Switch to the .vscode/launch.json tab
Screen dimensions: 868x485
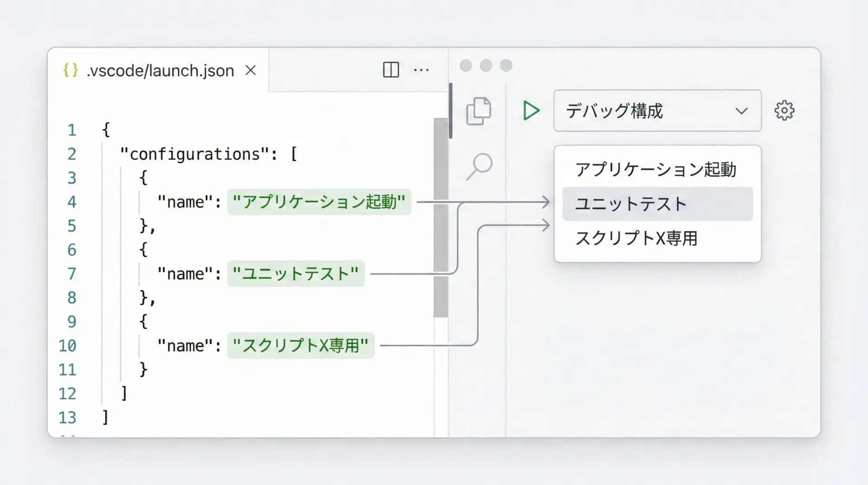pyautogui.click(x=160, y=71)
